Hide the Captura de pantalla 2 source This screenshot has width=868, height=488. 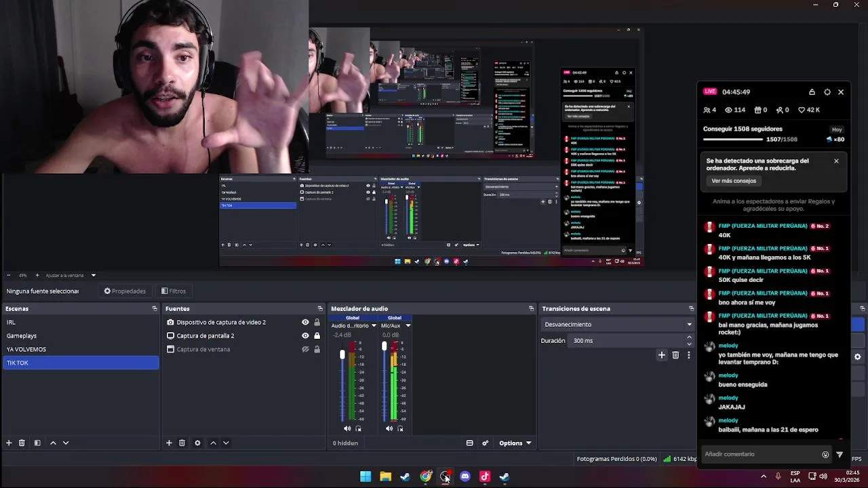[305, 335]
